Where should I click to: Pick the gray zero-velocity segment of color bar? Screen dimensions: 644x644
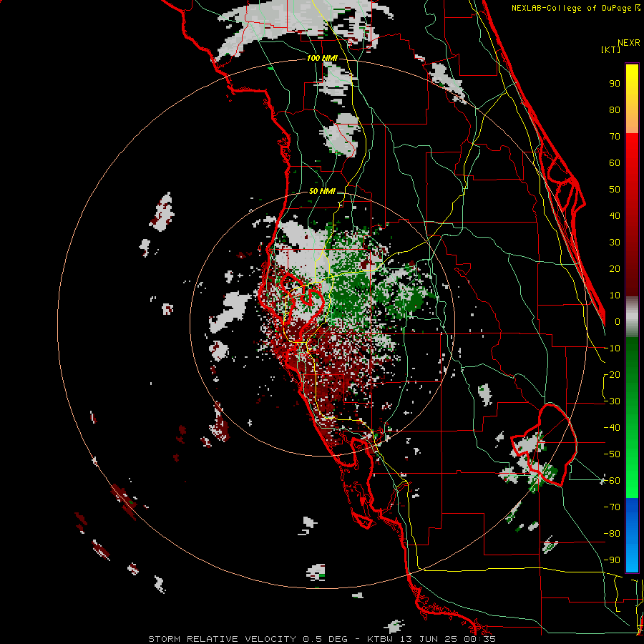point(632,317)
